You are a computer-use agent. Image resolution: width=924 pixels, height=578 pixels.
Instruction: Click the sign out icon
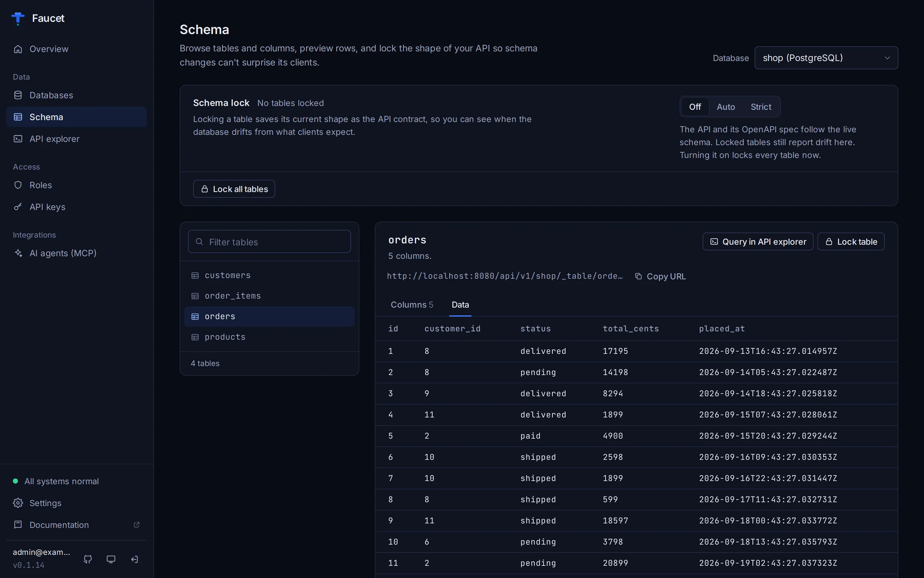point(134,559)
